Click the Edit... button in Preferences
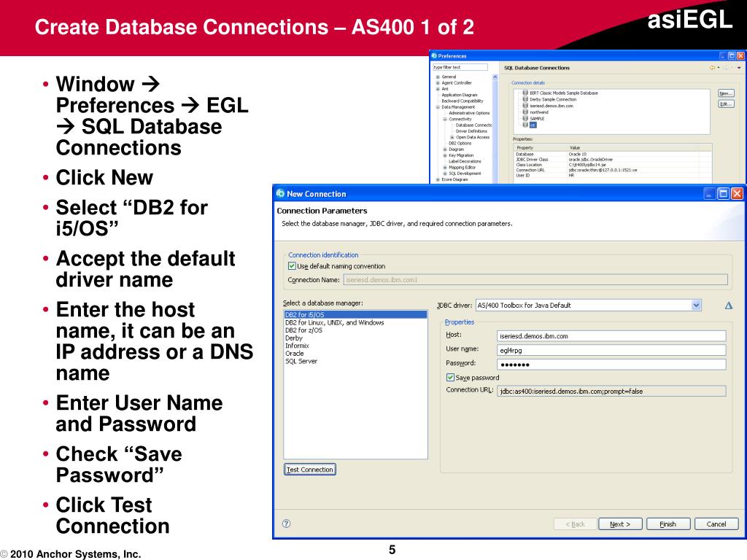The width and height of the screenshot is (747, 560). coord(726,104)
